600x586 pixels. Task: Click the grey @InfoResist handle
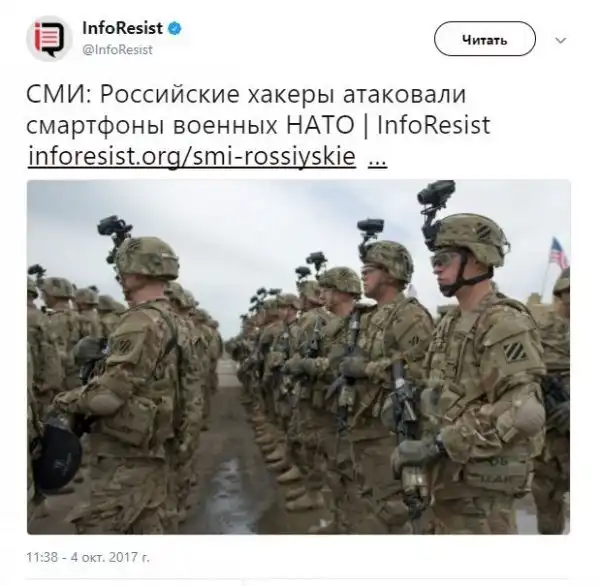click(x=117, y=50)
